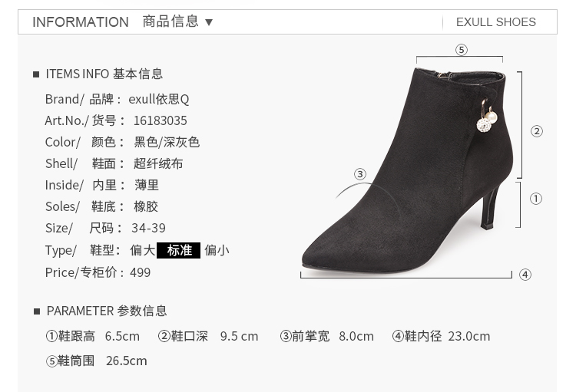Click the square bullet beside PARAMETER
Screen dimensions: 576x392
click(36, 311)
